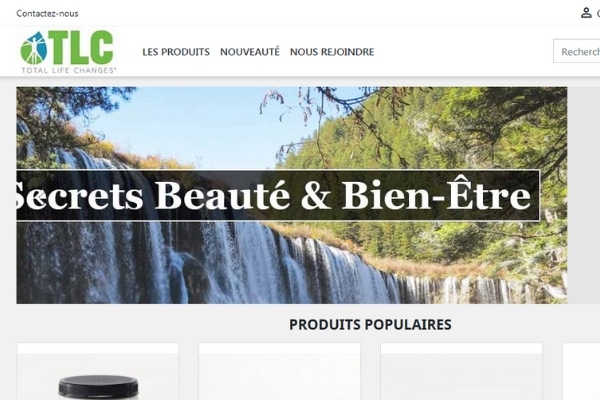Open the TLC logo homepage link
600x400 pixels.
[x=68, y=52]
